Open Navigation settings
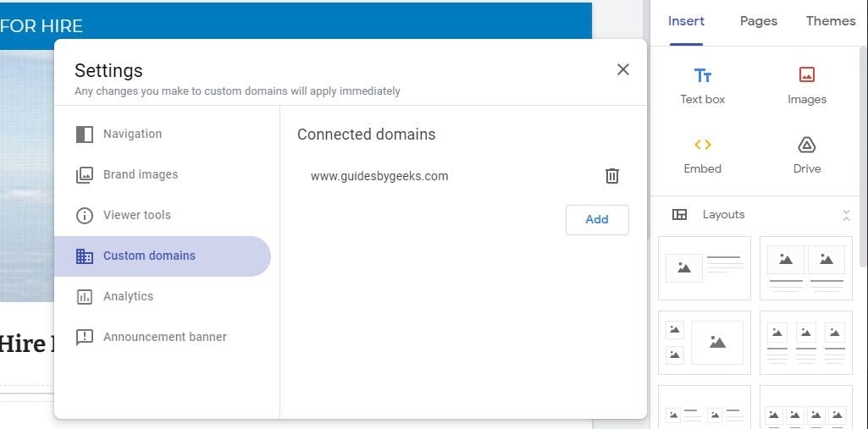The height and width of the screenshot is (429, 868). coord(132,134)
